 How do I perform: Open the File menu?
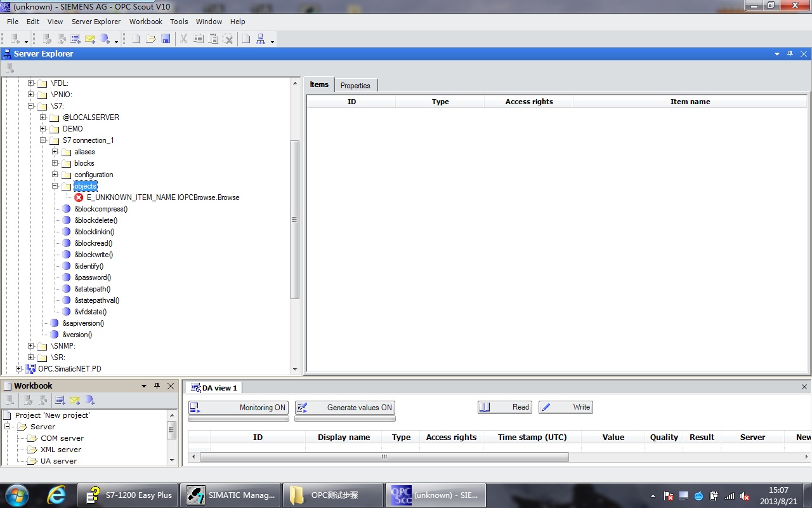click(x=13, y=22)
